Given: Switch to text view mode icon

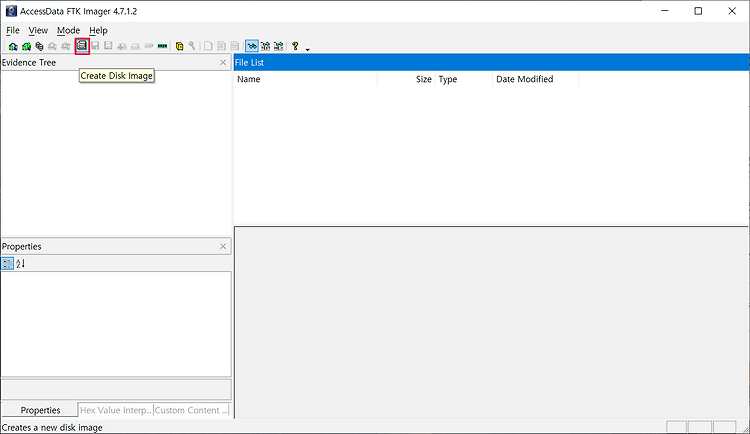Looking at the screenshot, I should pyautogui.click(x=265, y=46).
